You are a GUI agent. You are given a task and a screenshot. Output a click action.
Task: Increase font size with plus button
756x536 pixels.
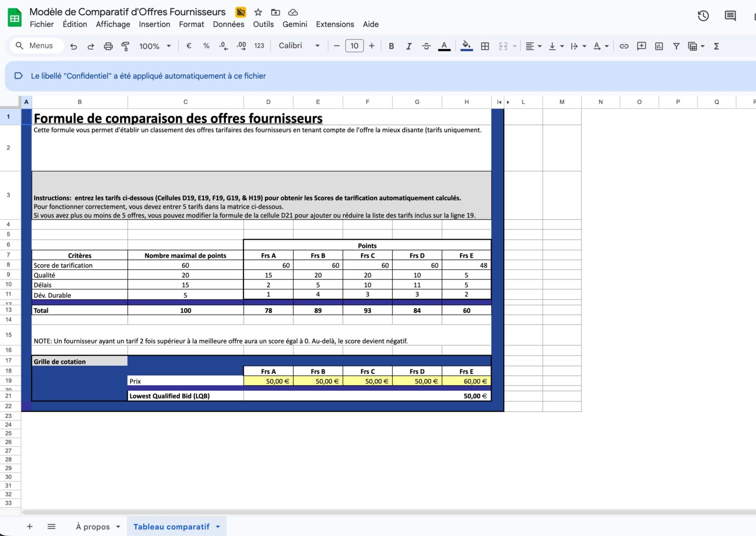tap(372, 46)
